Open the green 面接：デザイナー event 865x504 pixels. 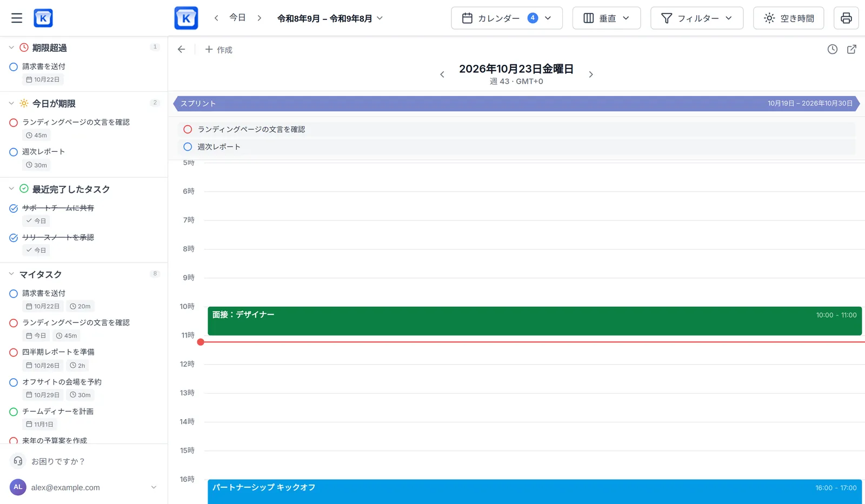(x=535, y=321)
